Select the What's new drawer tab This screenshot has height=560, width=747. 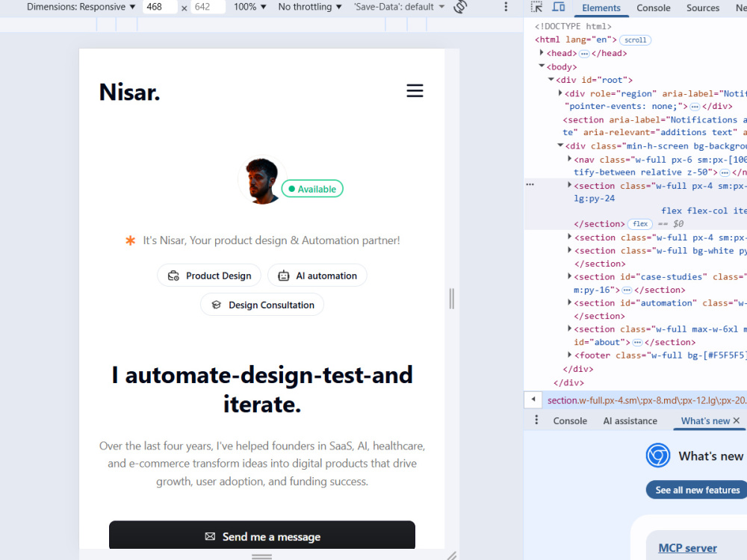705,420
